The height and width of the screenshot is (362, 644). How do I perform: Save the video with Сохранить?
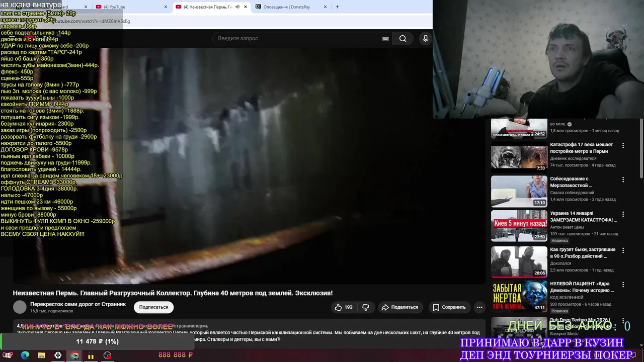point(449,307)
